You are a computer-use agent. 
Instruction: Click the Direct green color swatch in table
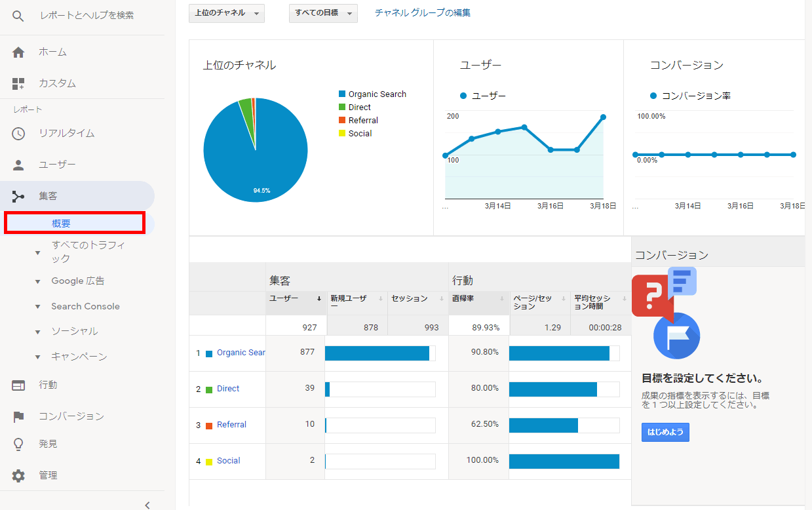[209, 389]
